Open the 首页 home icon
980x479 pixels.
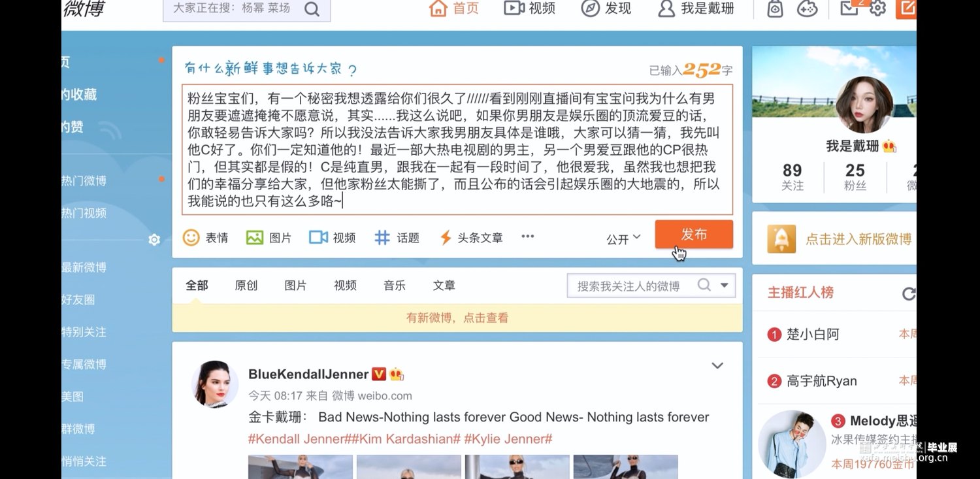[x=438, y=8]
